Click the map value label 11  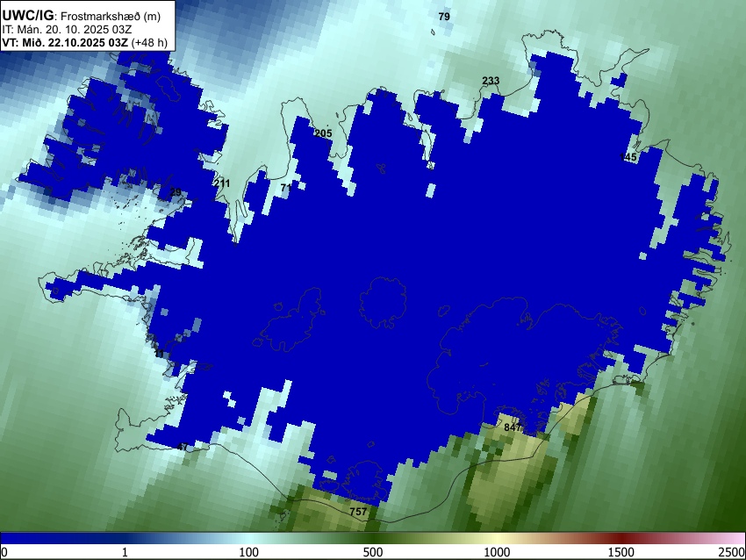point(160,354)
